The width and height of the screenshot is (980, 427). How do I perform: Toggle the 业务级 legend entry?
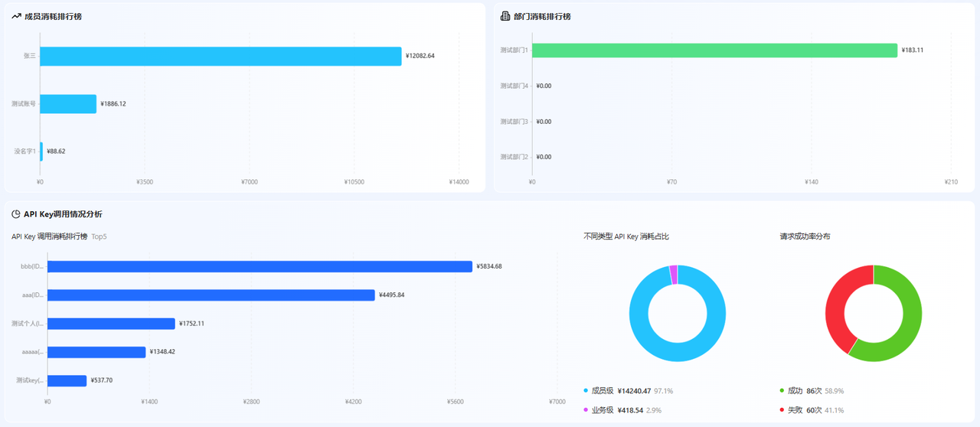click(622, 410)
